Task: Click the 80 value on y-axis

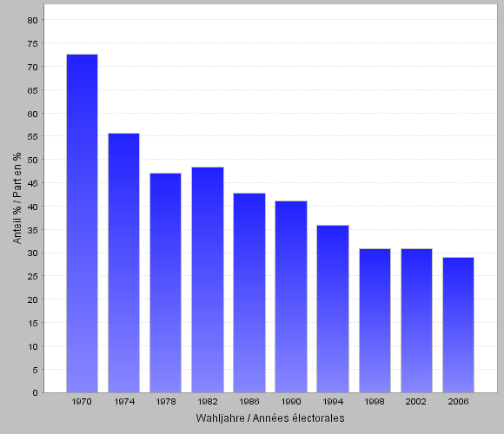Action: click(x=32, y=20)
